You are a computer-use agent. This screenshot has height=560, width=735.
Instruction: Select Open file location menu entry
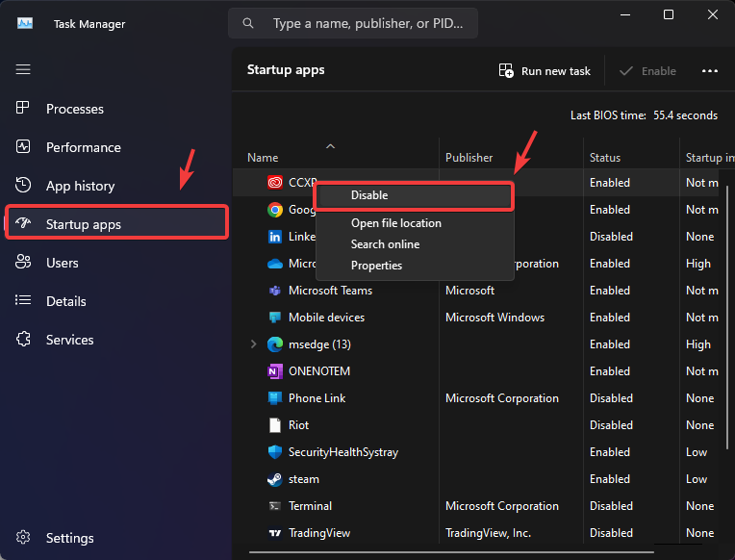click(x=395, y=223)
